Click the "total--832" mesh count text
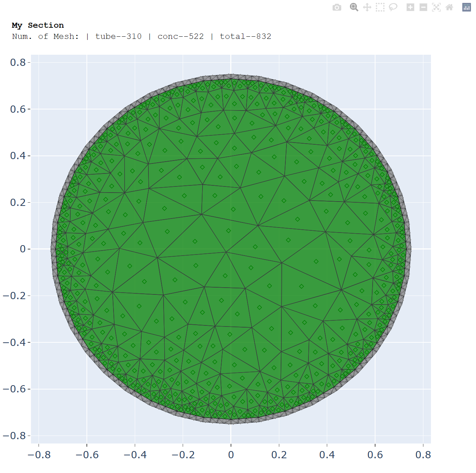The image size is (476, 473). (x=245, y=36)
